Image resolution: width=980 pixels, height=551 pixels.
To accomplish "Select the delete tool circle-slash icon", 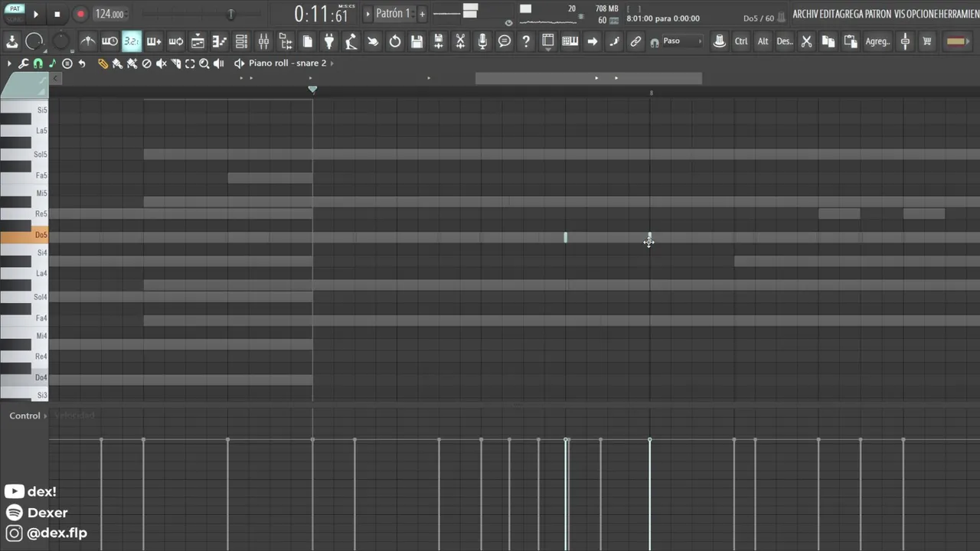I will click(146, 64).
